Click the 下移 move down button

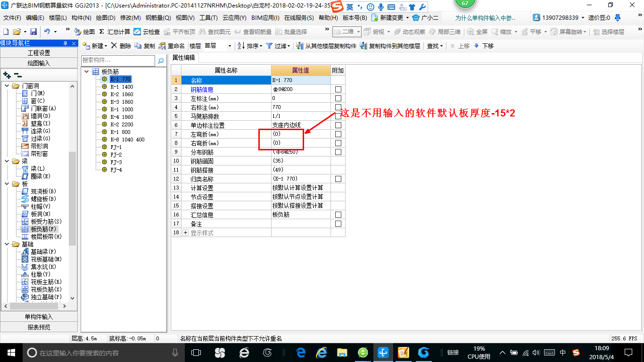[x=484, y=46]
